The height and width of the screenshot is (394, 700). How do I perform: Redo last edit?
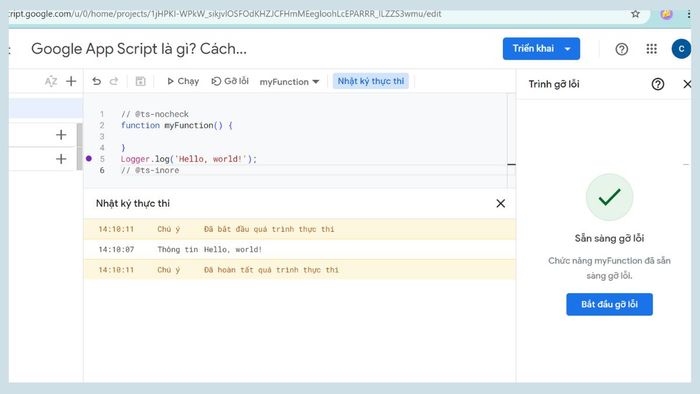[x=114, y=81]
